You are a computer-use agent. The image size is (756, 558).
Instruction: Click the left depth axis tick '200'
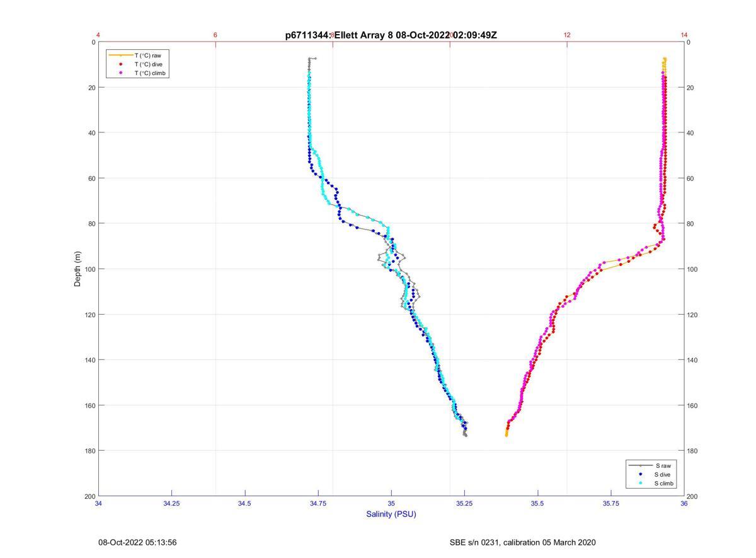pyautogui.click(x=90, y=496)
